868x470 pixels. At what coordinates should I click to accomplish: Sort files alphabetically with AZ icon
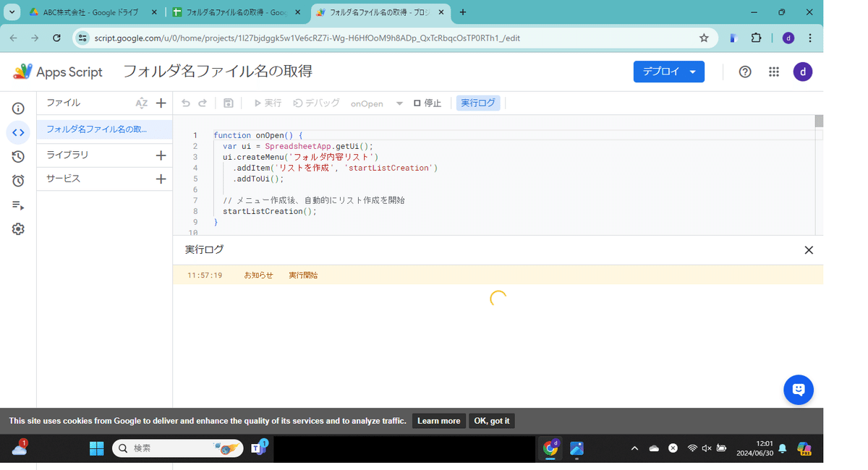coord(142,103)
